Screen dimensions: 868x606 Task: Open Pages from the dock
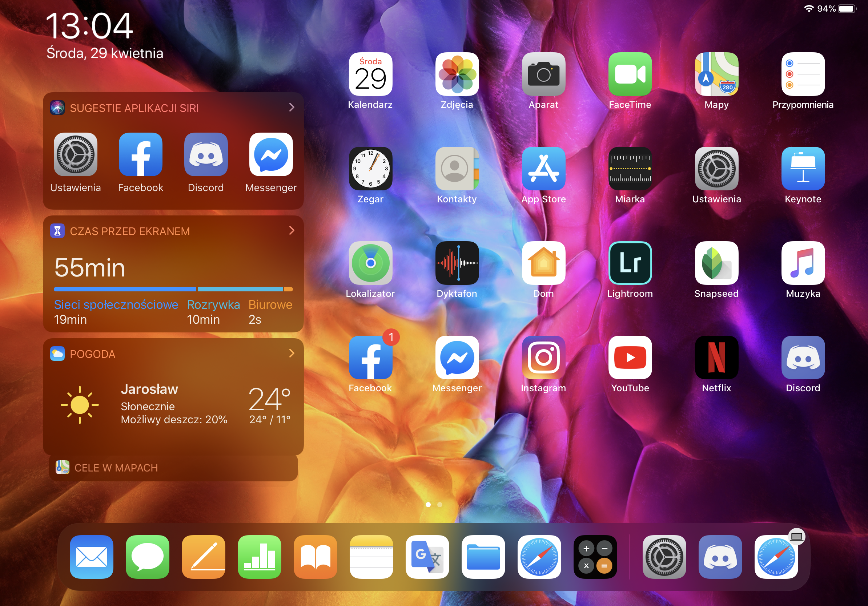point(204,557)
